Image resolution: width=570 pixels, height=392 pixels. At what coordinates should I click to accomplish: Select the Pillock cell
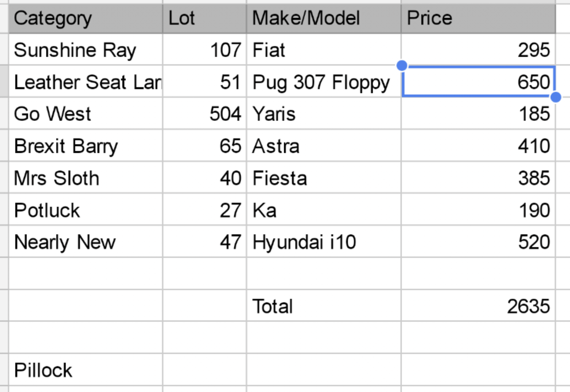coord(86,370)
